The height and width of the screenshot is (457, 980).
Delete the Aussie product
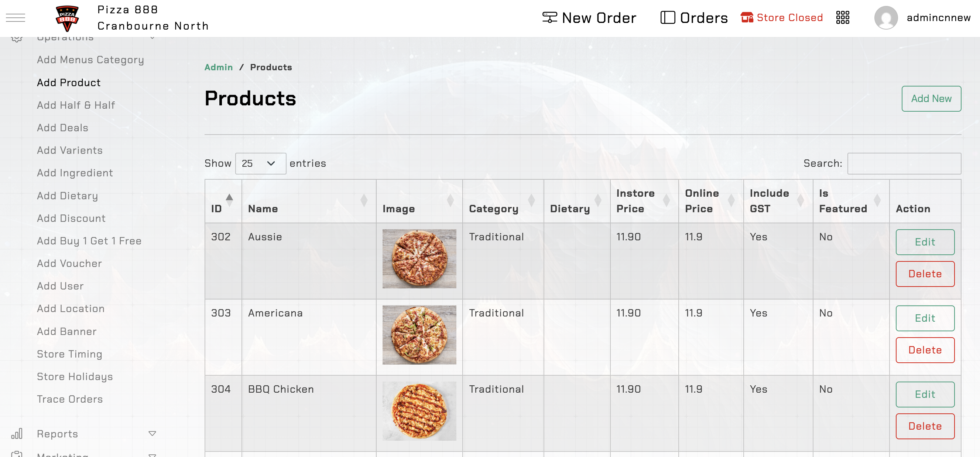click(925, 274)
